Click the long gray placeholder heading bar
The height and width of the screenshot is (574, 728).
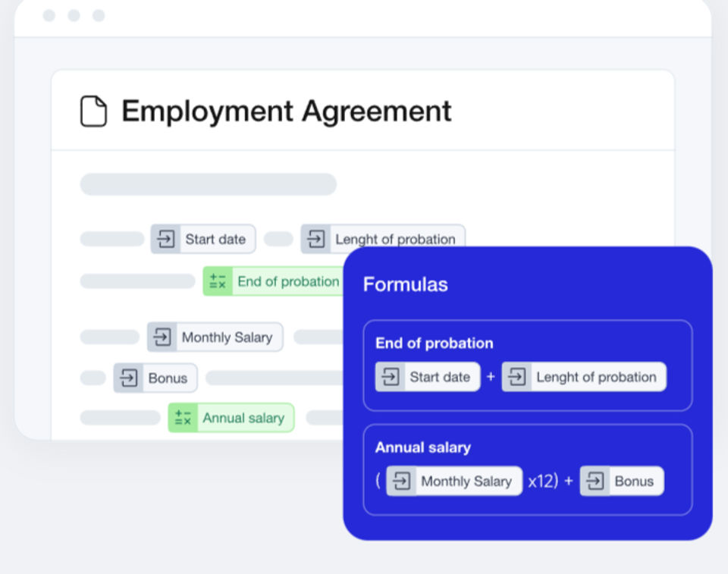click(x=208, y=184)
